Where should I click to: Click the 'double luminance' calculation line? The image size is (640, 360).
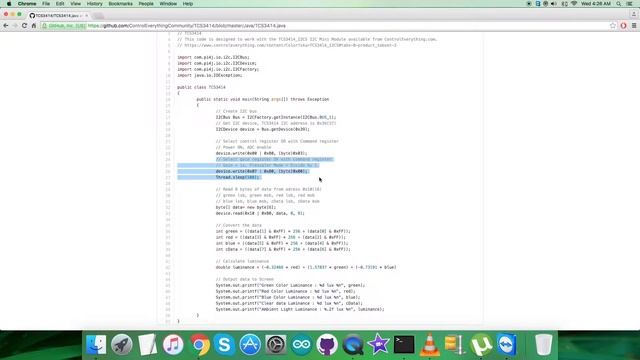[306, 267]
